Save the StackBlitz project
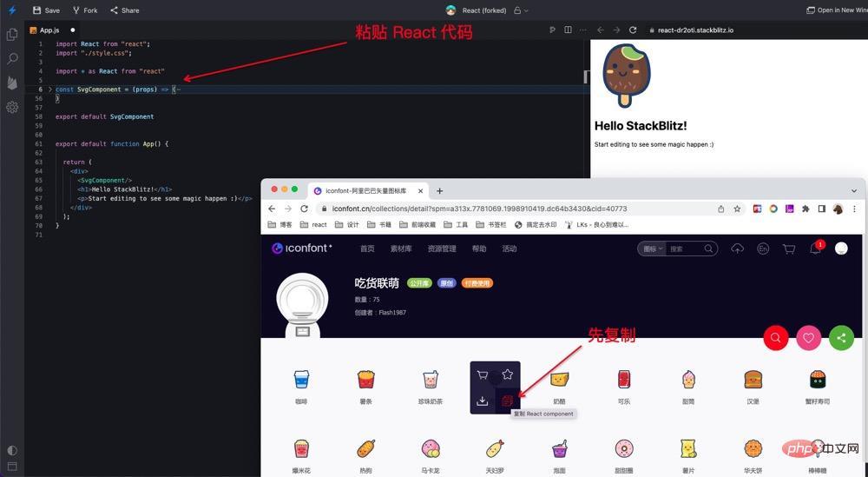This screenshot has height=477, width=868. tap(47, 10)
